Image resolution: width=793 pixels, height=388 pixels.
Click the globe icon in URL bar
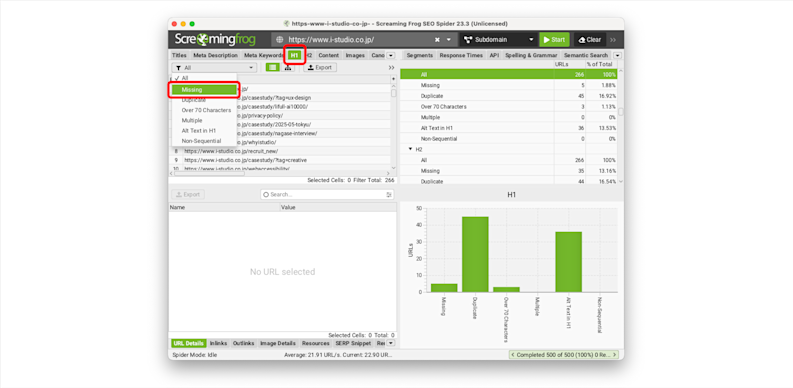[x=280, y=39]
